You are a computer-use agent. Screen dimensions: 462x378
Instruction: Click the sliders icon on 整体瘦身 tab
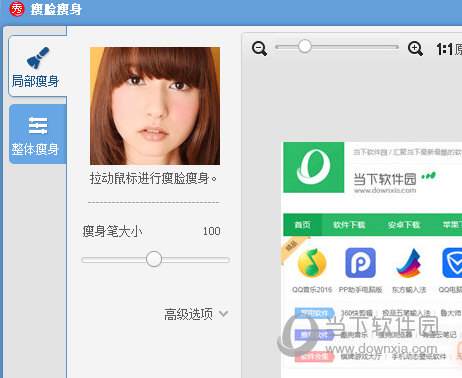pos(38,126)
